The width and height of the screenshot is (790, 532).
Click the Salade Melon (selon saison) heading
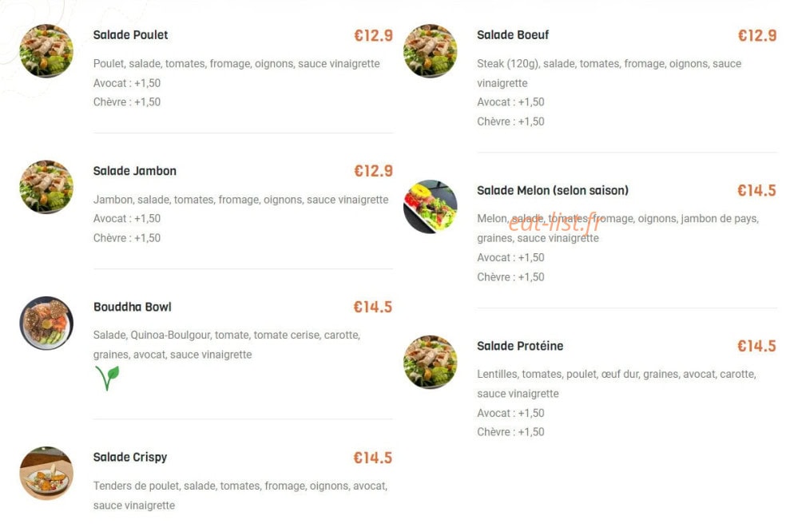click(553, 190)
